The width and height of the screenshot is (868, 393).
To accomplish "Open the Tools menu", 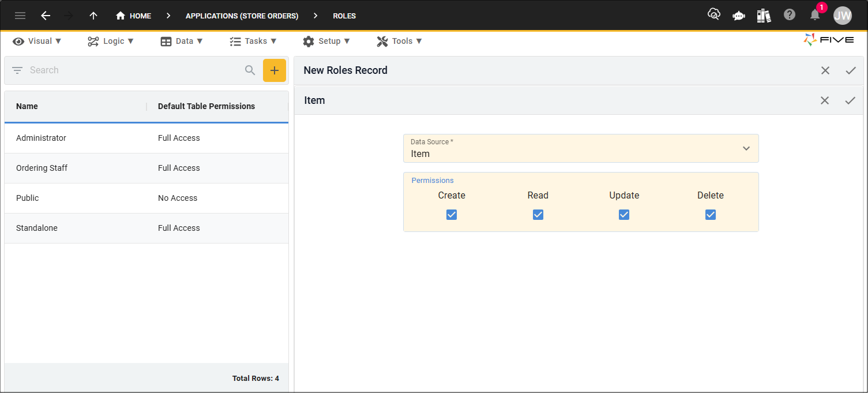I will [399, 41].
